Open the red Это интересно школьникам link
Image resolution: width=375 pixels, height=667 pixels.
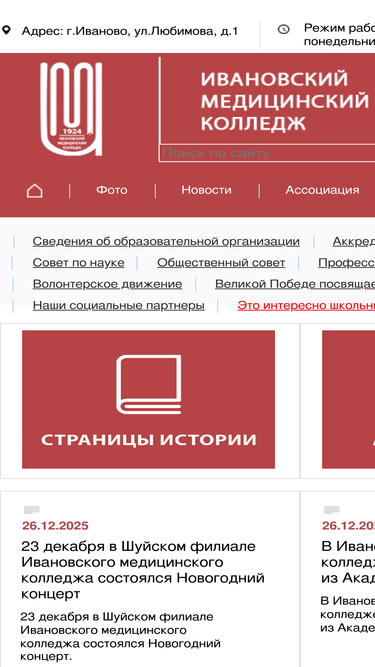pos(306,305)
